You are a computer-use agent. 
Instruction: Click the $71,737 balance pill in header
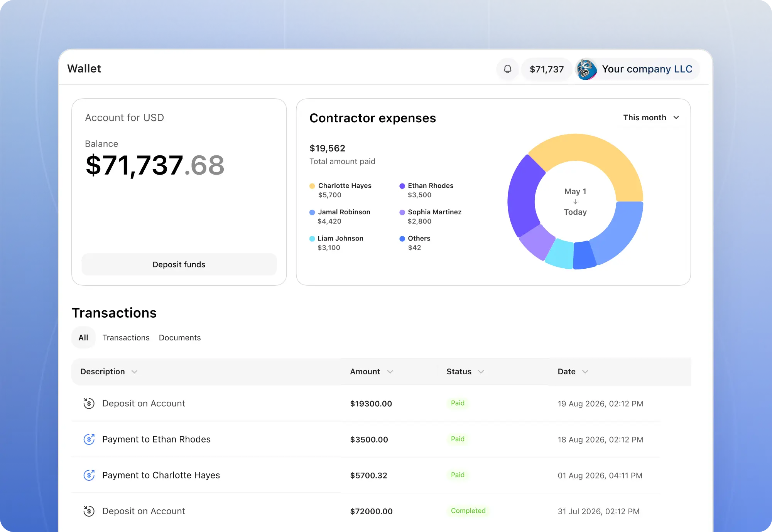tap(547, 69)
